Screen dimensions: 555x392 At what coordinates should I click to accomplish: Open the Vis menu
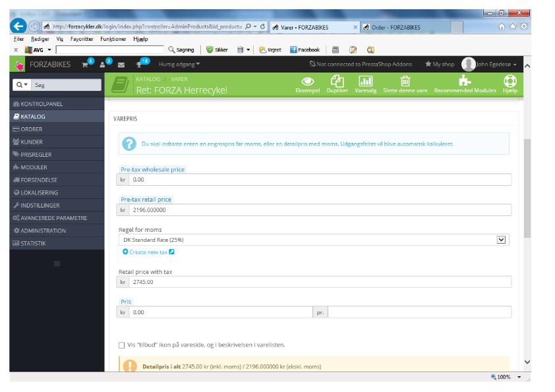[x=60, y=39]
